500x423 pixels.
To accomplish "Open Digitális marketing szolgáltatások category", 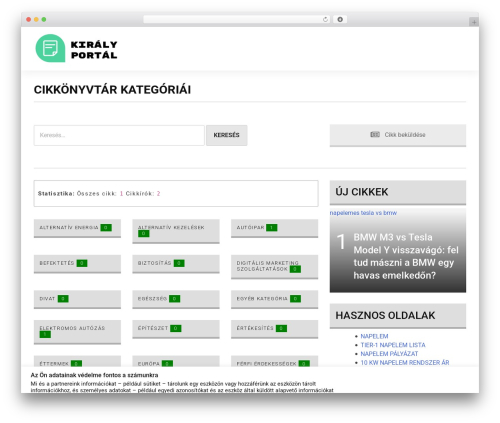I will pos(275,267).
